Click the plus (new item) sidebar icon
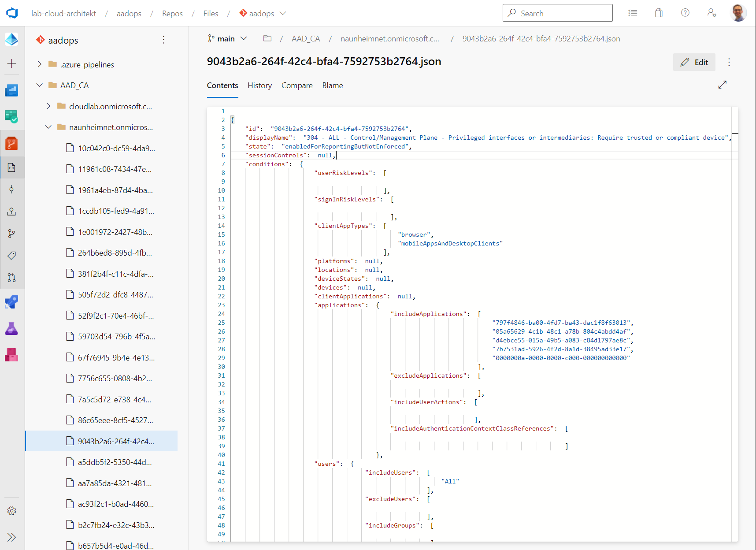756x550 pixels. click(12, 63)
